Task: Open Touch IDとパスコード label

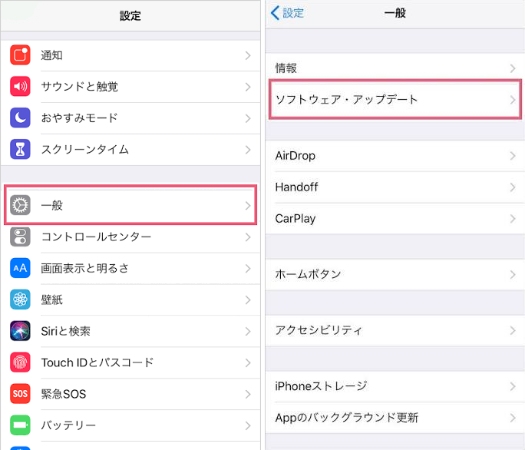Action: click(97, 362)
